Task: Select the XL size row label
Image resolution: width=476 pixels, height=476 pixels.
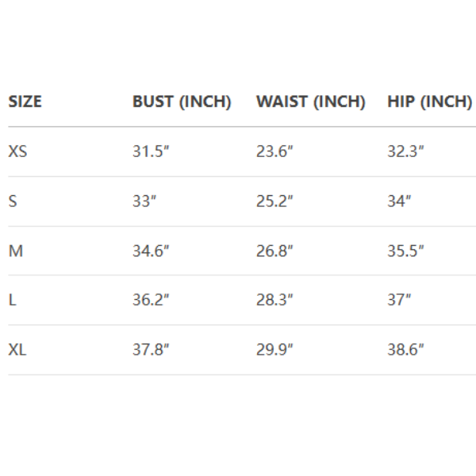Action: [17, 349]
